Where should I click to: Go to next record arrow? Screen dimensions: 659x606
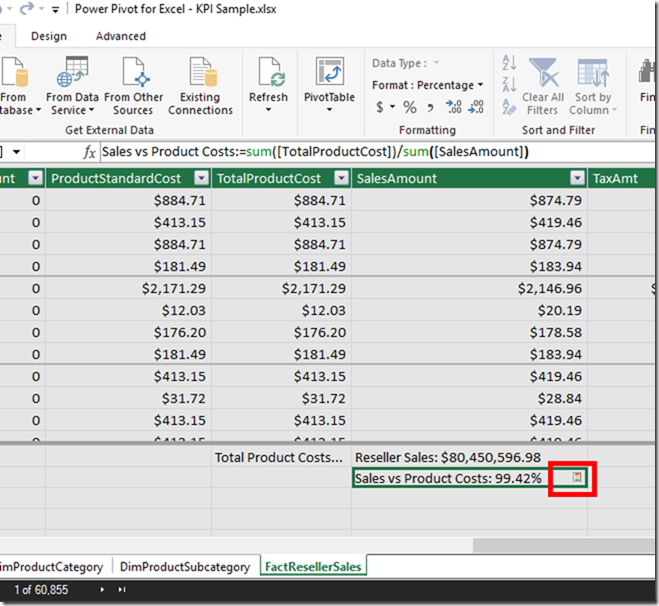[x=102, y=590]
